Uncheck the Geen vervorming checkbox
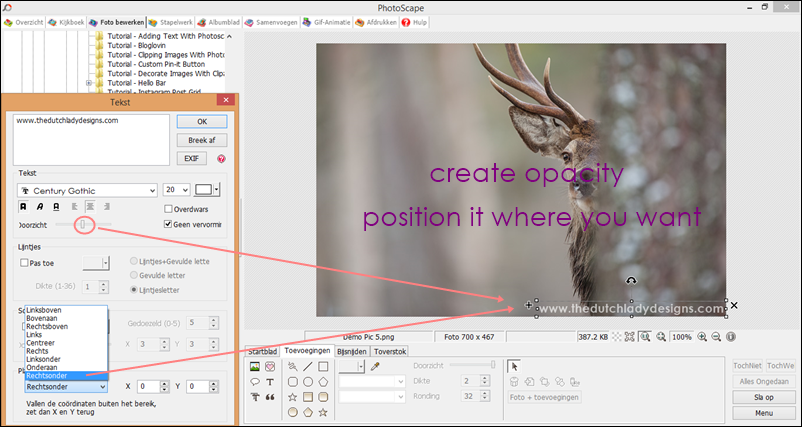Viewport: 802px width, 427px height. 168,224
